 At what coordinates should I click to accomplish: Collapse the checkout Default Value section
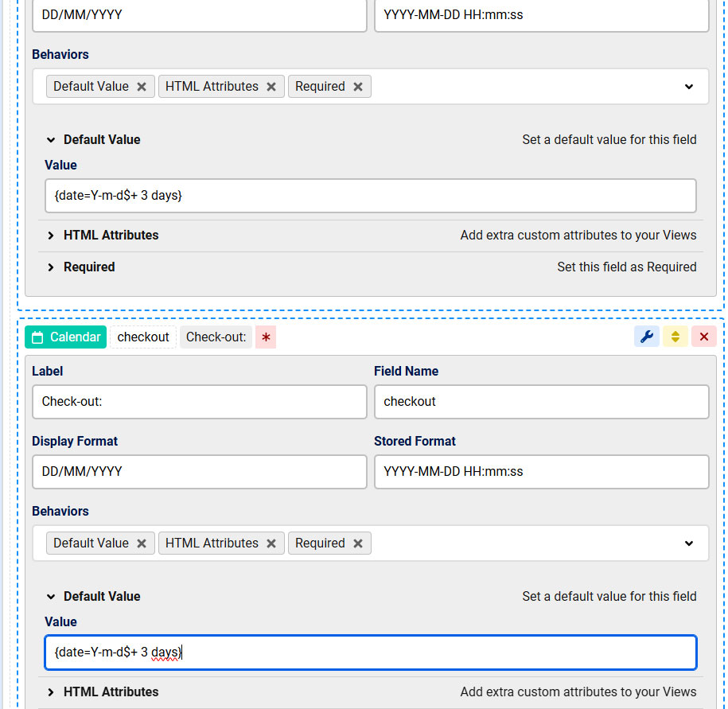pyautogui.click(x=51, y=597)
